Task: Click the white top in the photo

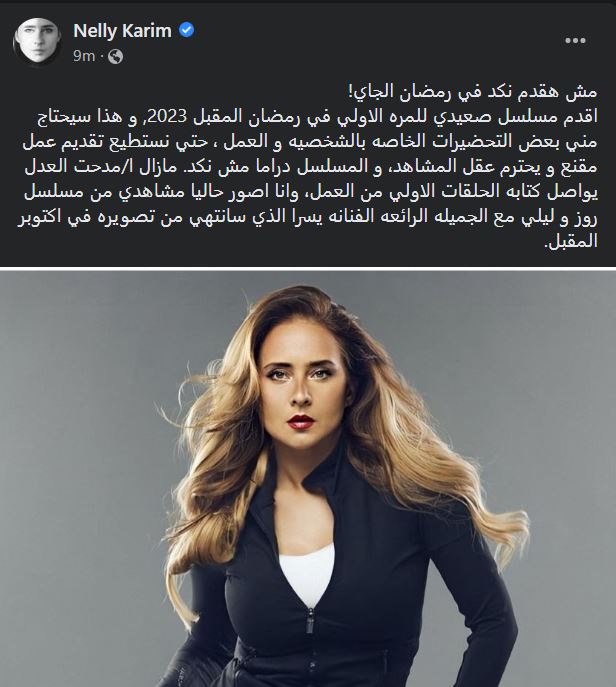Action: point(307,572)
